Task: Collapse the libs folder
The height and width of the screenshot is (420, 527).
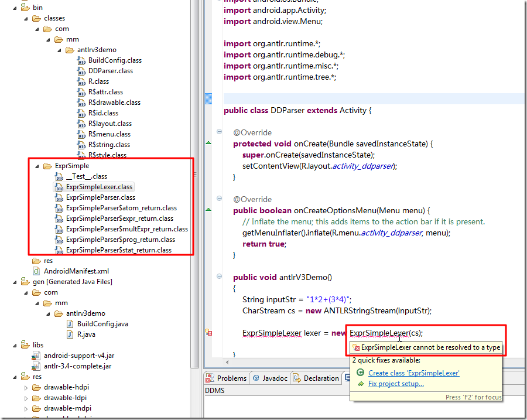Action: [15, 346]
